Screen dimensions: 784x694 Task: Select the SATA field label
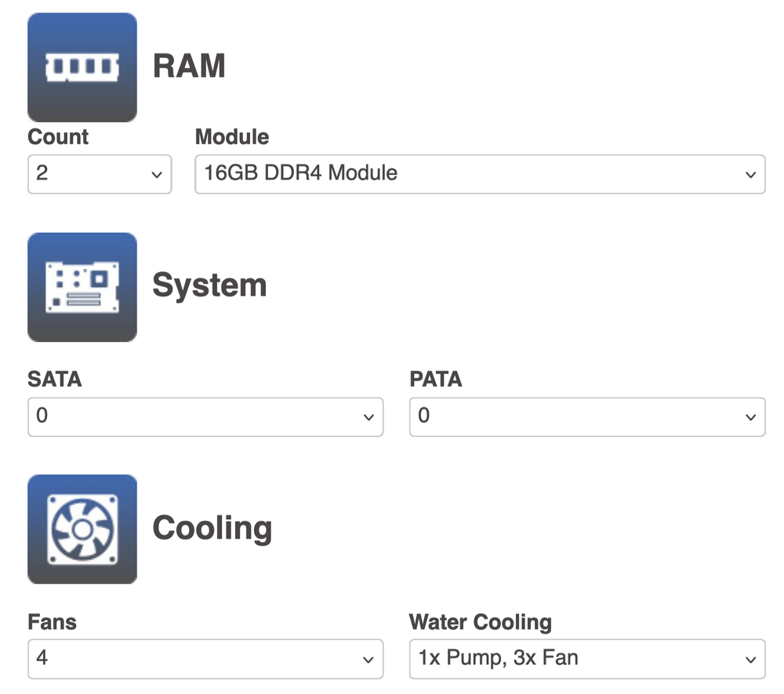point(55,380)
